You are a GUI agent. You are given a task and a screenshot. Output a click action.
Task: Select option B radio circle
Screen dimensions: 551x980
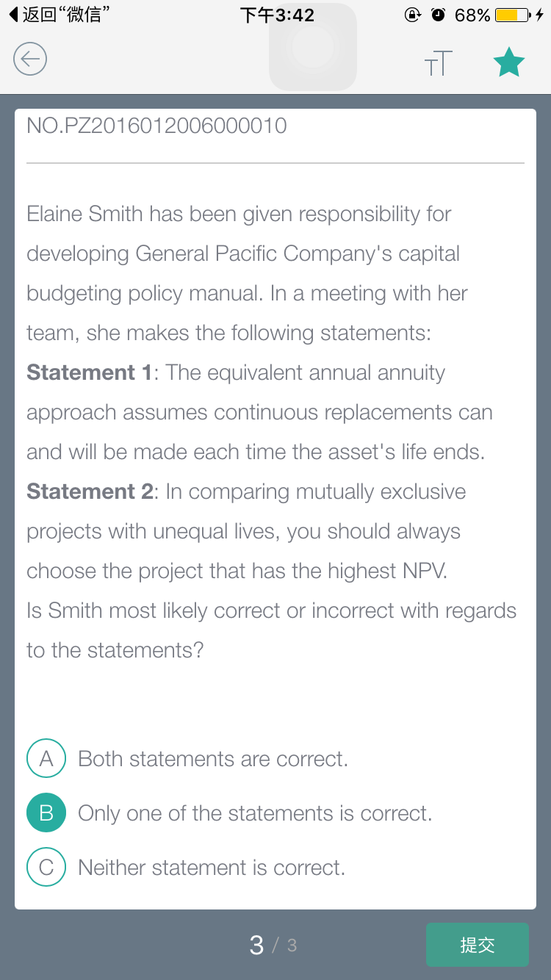(x=46, y=813)
